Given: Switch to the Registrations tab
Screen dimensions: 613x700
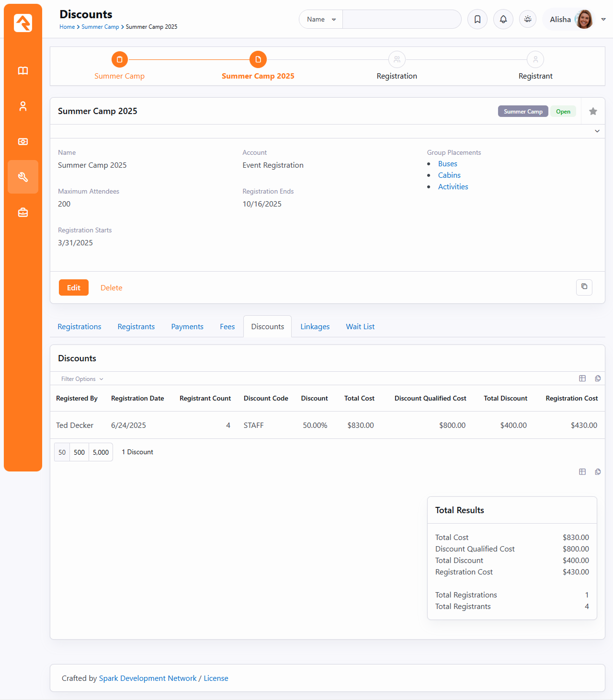Looking at the screenshot, I should (x=79, y=327).
